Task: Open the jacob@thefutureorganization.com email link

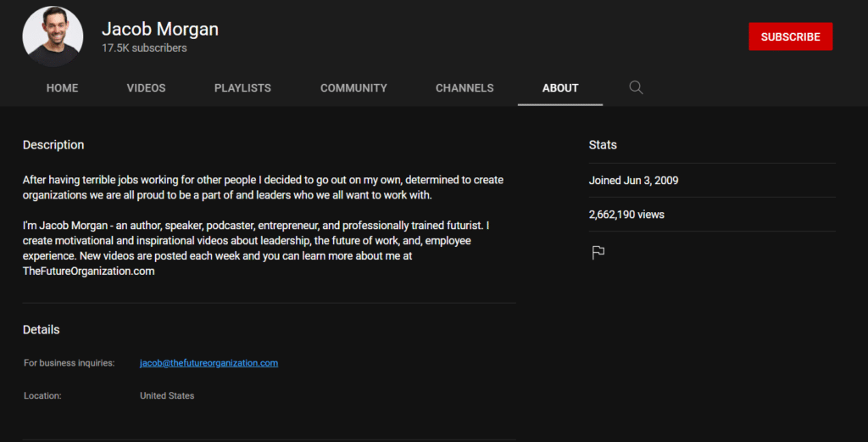Action: point(209,363)
